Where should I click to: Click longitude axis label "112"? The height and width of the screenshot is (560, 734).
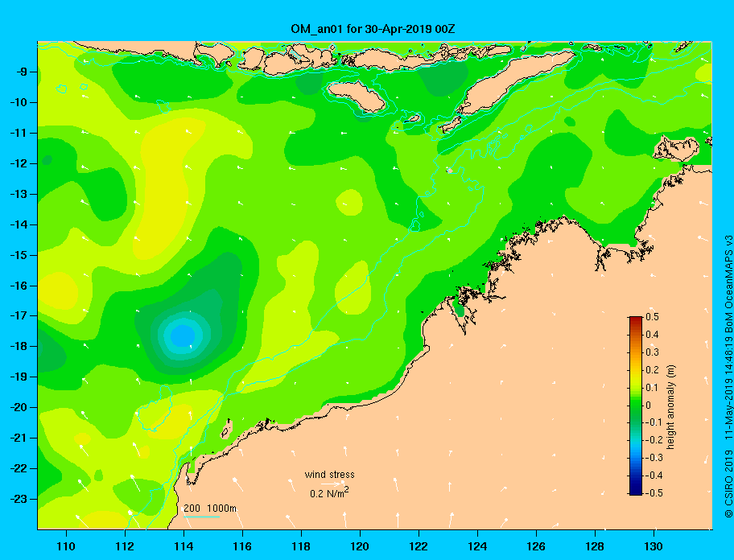pyautogui.click(x=125, y=546)
